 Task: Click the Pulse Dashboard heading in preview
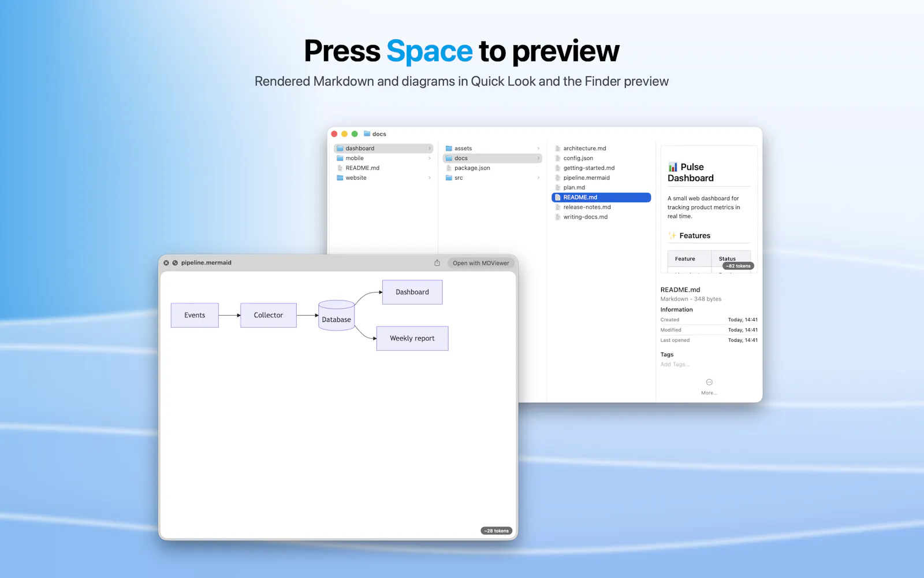(691, 173)
